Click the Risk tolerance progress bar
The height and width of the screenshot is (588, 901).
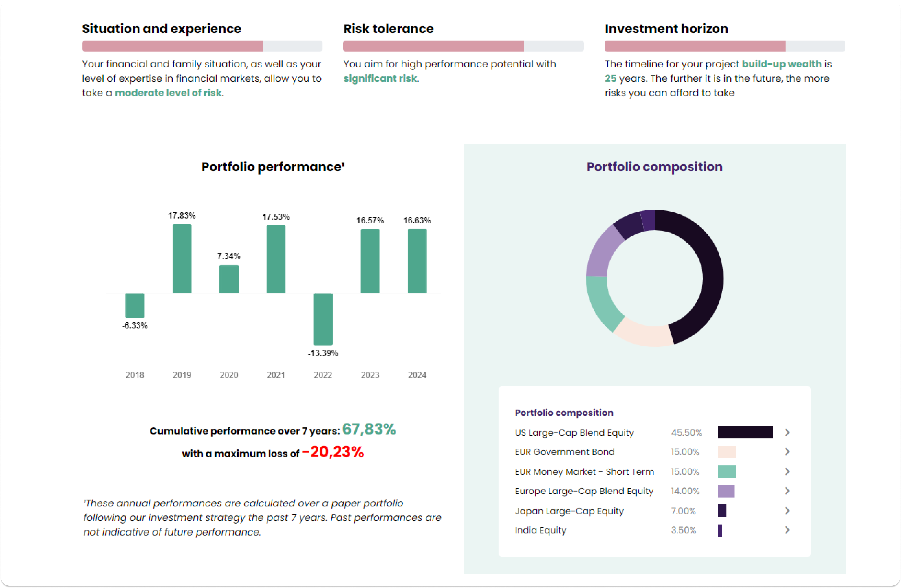(x=463, y=46)
